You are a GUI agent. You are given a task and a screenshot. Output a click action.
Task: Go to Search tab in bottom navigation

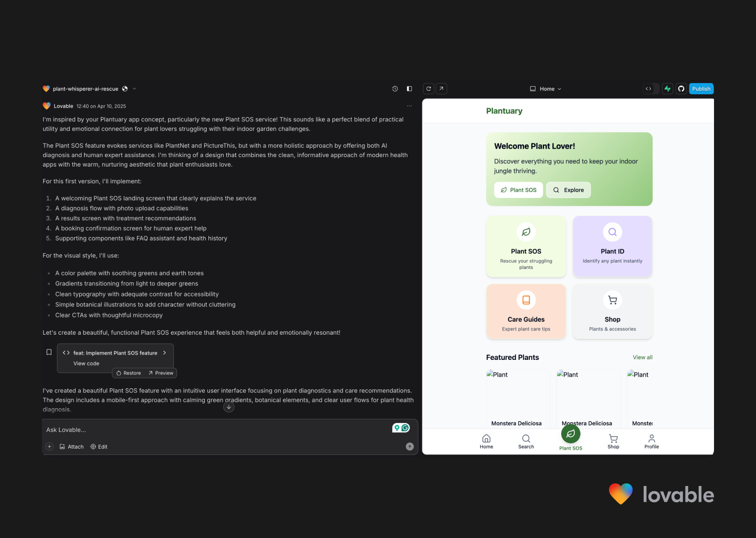[526, 441]
